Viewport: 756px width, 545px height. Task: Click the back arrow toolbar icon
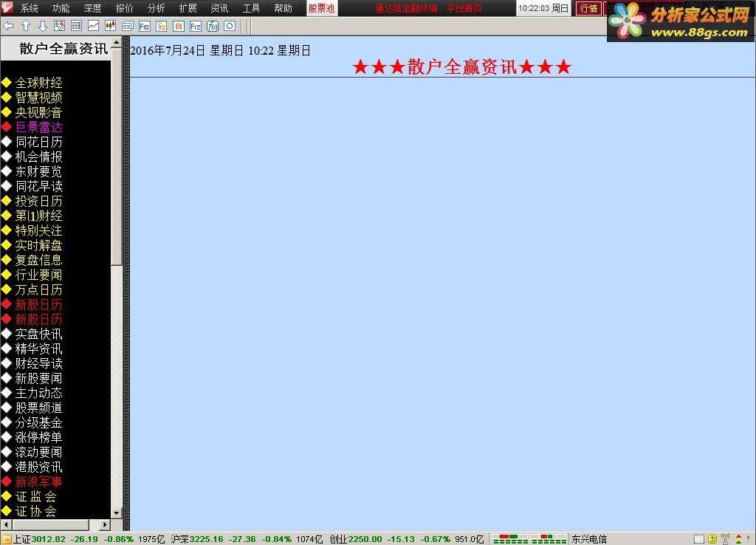click(x=8, y=26)
